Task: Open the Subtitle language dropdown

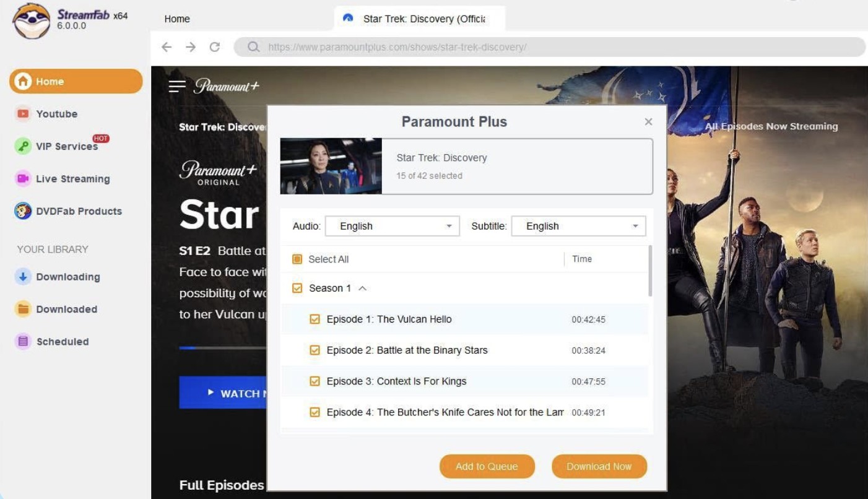Action: click(578, 226)
